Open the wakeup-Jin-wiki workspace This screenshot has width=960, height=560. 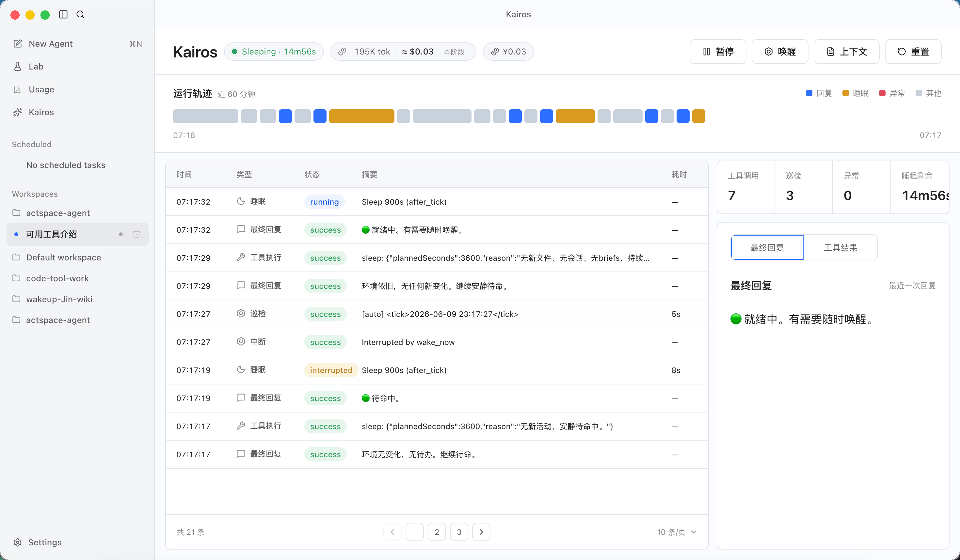pos(78,299)
